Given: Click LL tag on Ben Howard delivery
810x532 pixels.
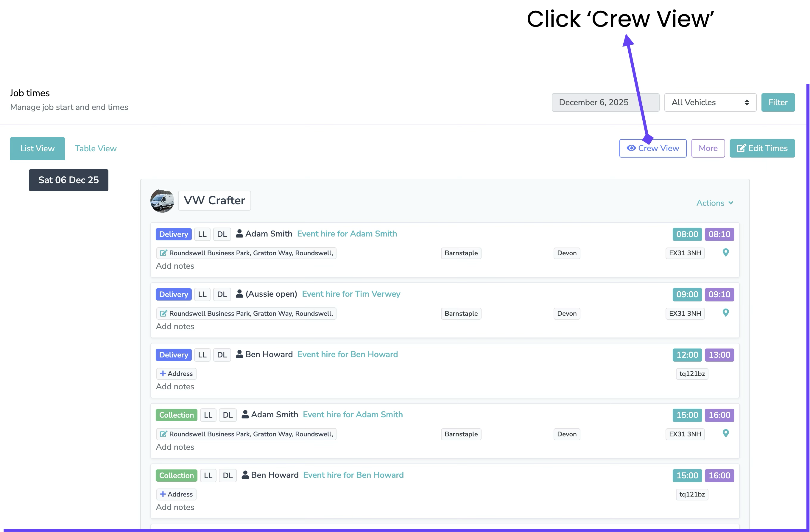Looking at the screenshot, I should tap(202, 355).
